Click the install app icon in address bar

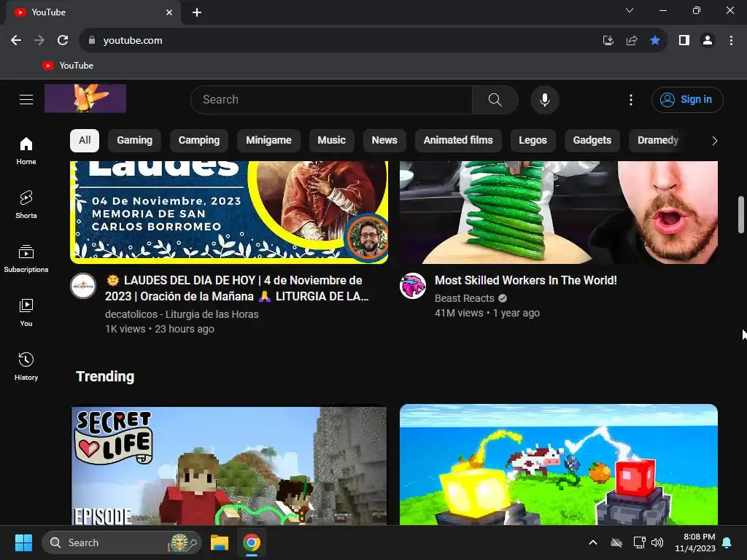click(x=608, y=41)
